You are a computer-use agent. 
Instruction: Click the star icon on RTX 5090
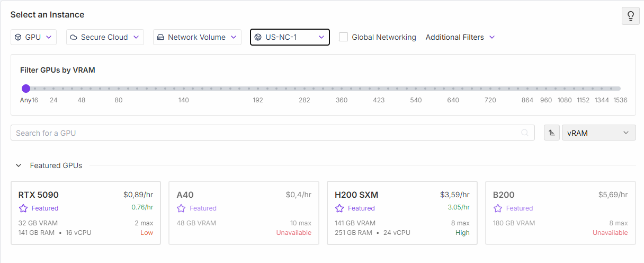23,208
